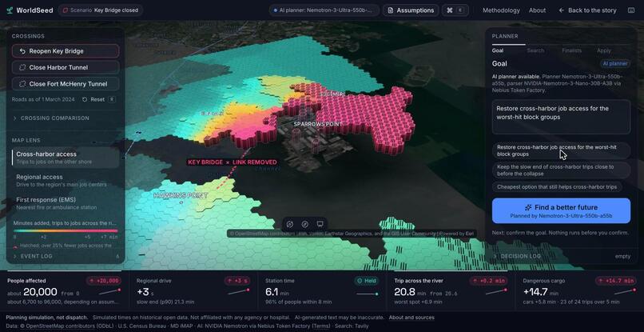Reset the crossings
The width and height of the screenshot is (644, 332).
pyautogui.click(x=98, y=99)
